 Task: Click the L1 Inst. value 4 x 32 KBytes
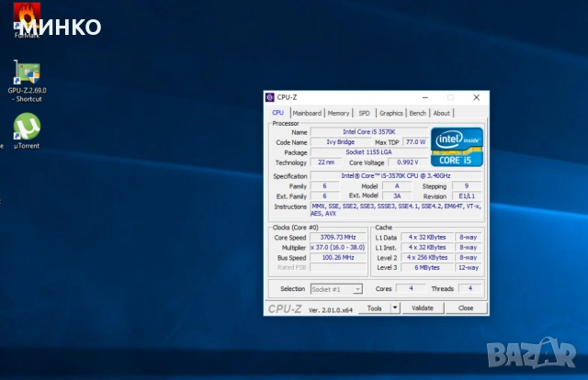(427, 247)
